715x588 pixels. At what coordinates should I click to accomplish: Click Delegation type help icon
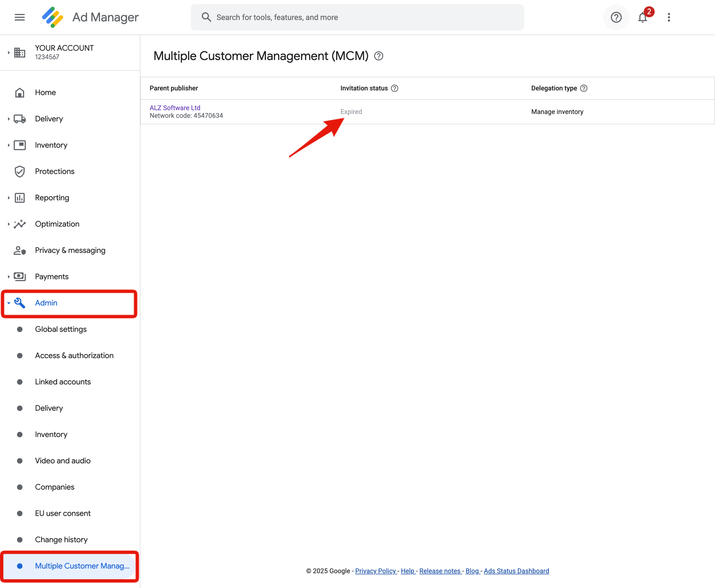[x=583, y=89]
